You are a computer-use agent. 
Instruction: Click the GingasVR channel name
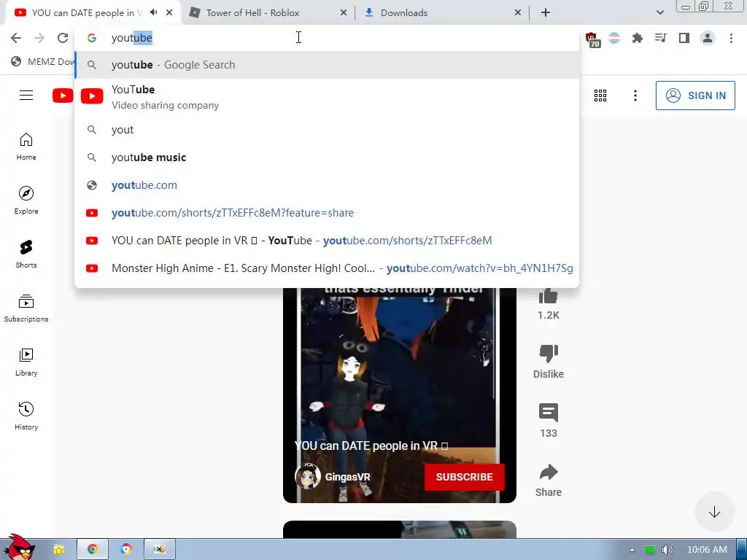(x=348, y=477)
